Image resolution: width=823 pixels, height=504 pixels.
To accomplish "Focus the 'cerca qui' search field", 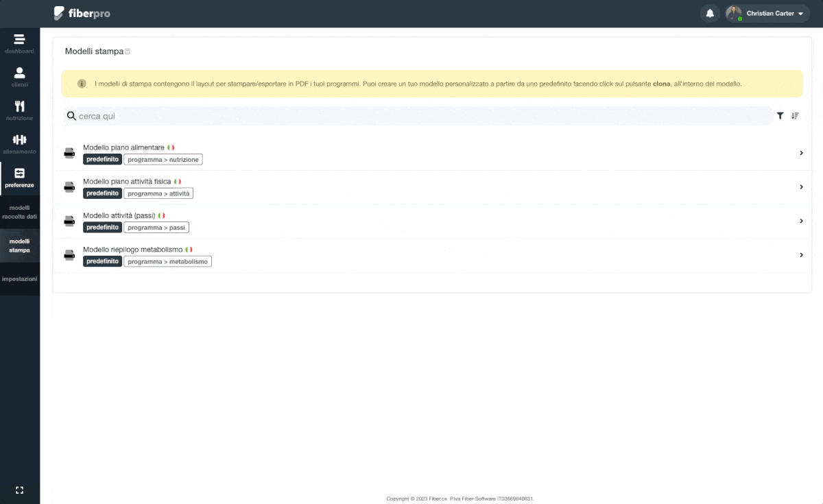I will point(418,116).
